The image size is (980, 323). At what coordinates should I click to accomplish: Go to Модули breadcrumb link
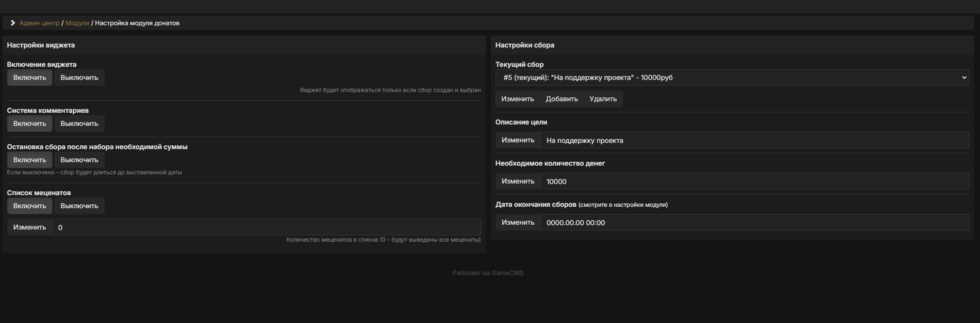[77, 23]
